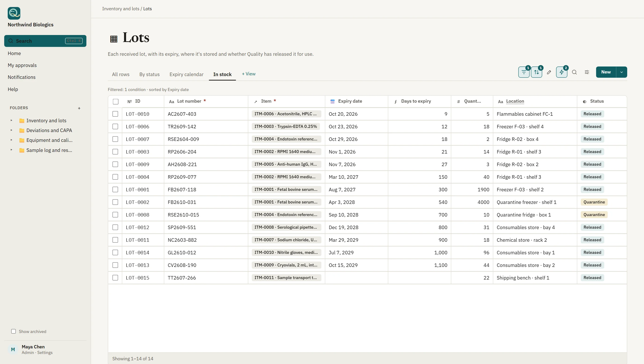Switch to the By status tab
This screenshot has height=364, width=644.
click(150, 74)
